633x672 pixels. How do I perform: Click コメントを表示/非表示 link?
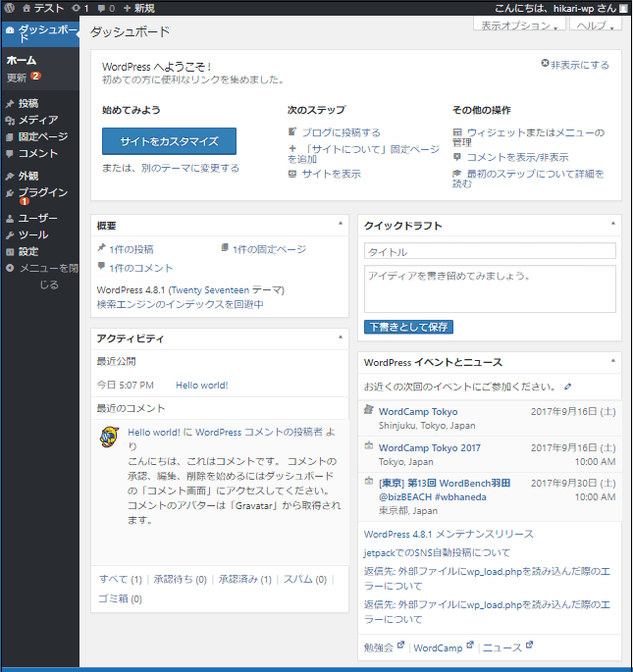coord(517,157)
